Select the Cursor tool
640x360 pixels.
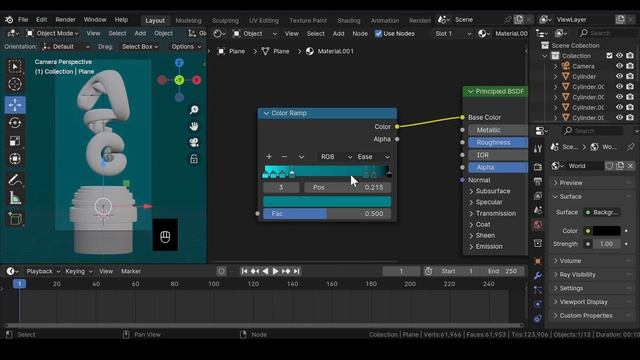[x=15, y=84]
